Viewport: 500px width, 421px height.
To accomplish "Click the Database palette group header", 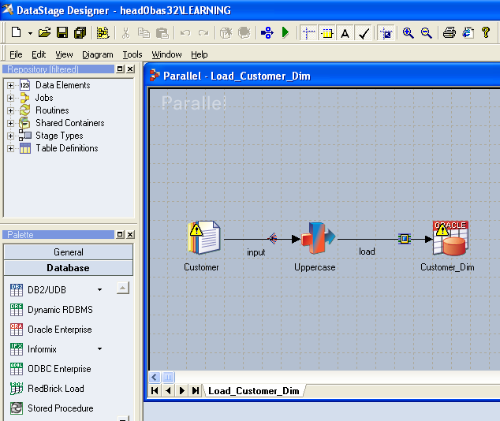I will click(68, 268).
